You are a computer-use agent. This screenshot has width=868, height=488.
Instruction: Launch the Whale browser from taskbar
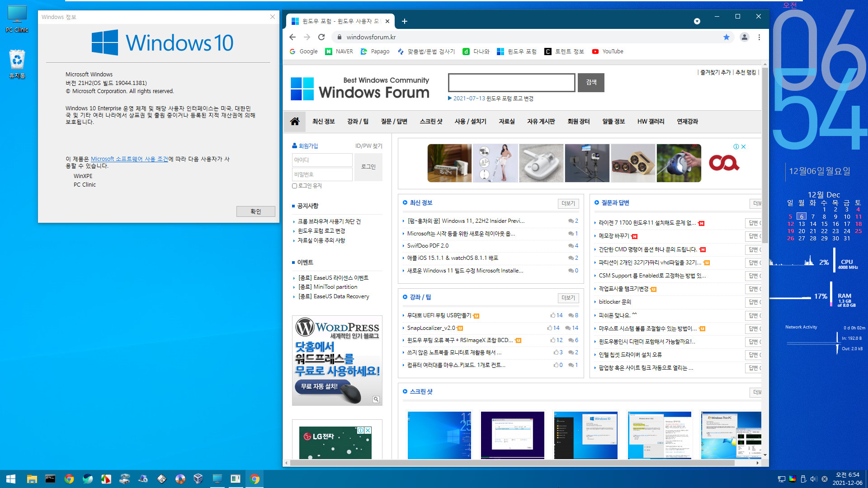click(88, 479)
